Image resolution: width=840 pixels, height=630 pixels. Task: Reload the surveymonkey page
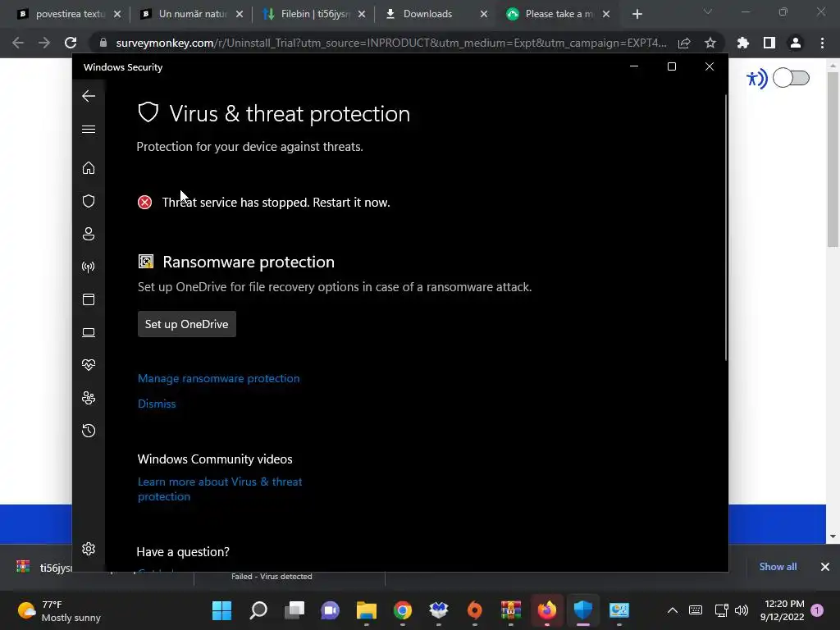pyautogui.click(x=71, y=43)
